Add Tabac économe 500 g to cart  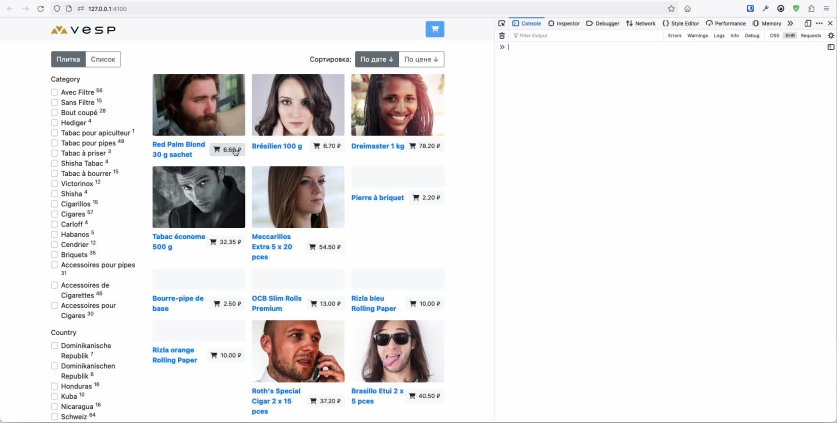pos(226,242)
